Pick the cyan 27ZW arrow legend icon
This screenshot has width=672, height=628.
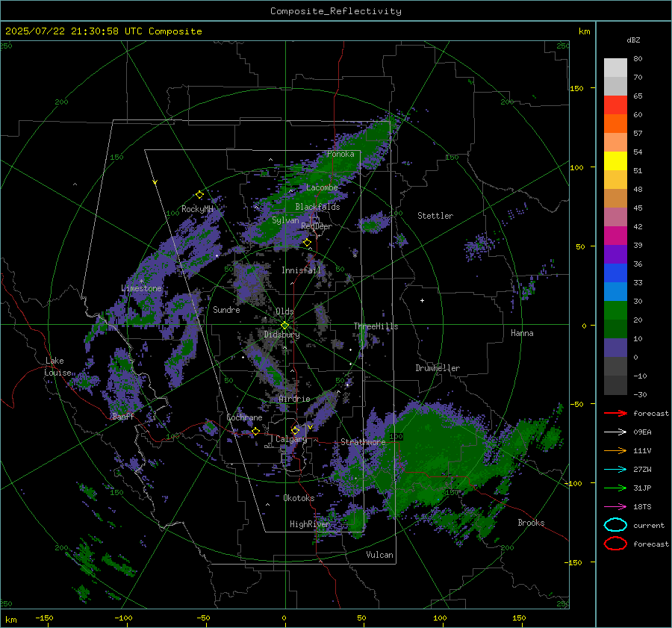click(x=615, y=470)
